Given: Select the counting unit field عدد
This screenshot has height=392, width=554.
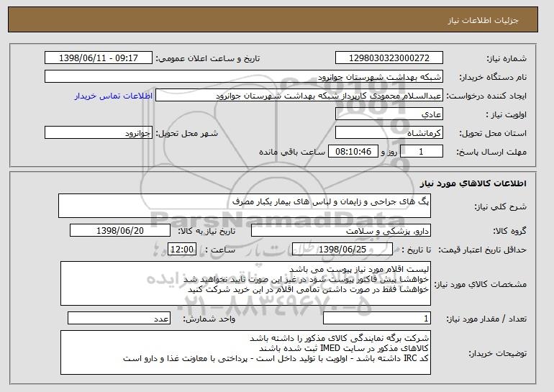Looking at the screenshot, I should pyautogui.click(x=119, y=318).
